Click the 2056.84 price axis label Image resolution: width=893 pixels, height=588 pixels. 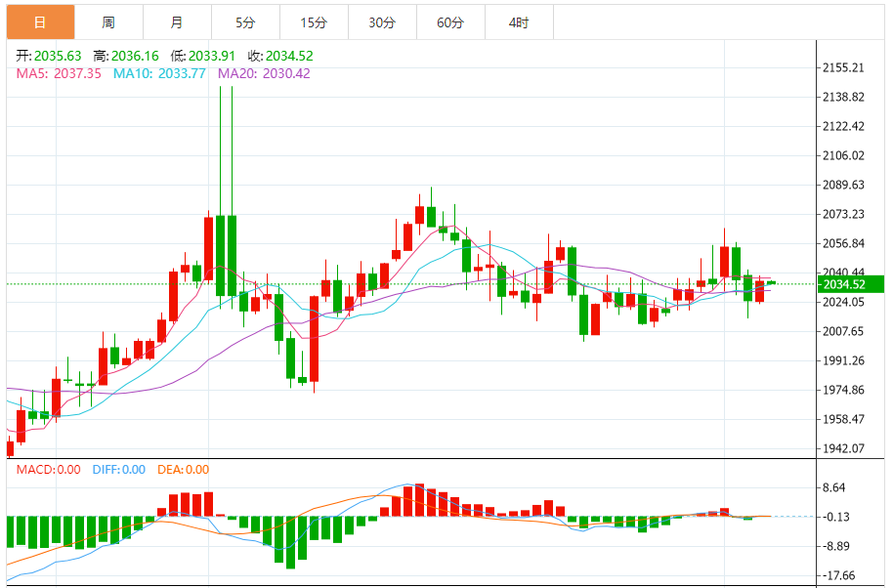pyautogui.click(x=843, y=243)
